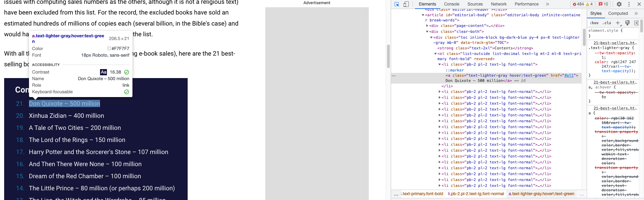Toggle the :hov element state button

594,23
